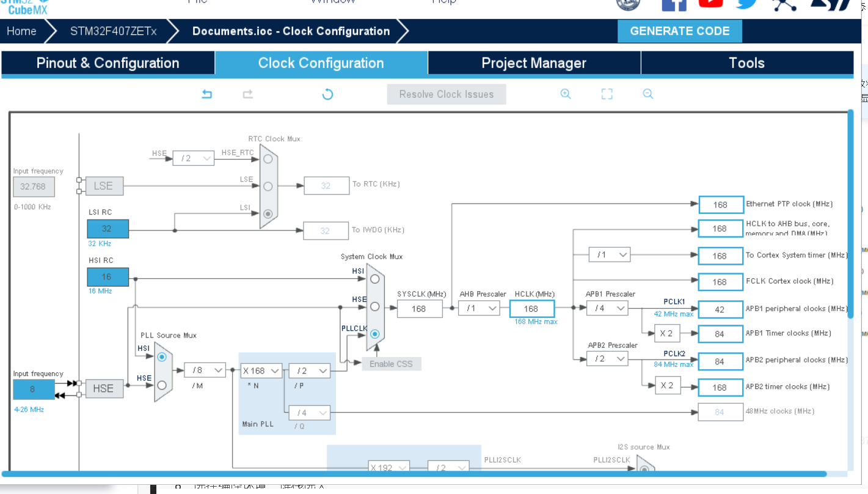
Task: Switch to Clock Configuration tab
Action: [321, 63]
